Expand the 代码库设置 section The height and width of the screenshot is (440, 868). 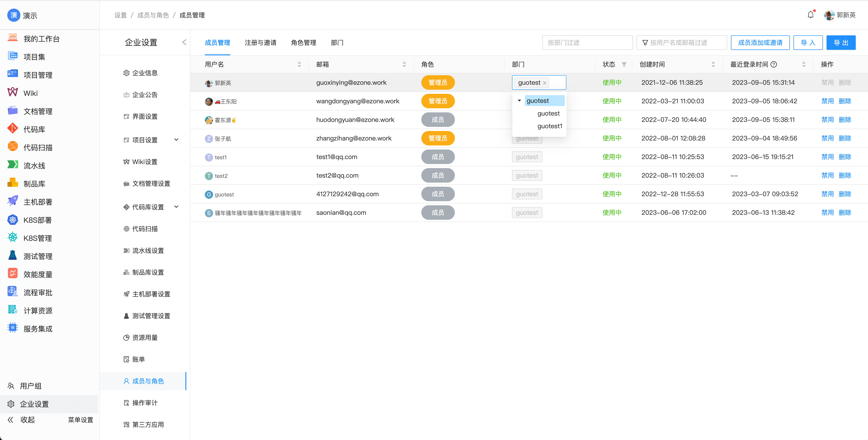[177, 207]
